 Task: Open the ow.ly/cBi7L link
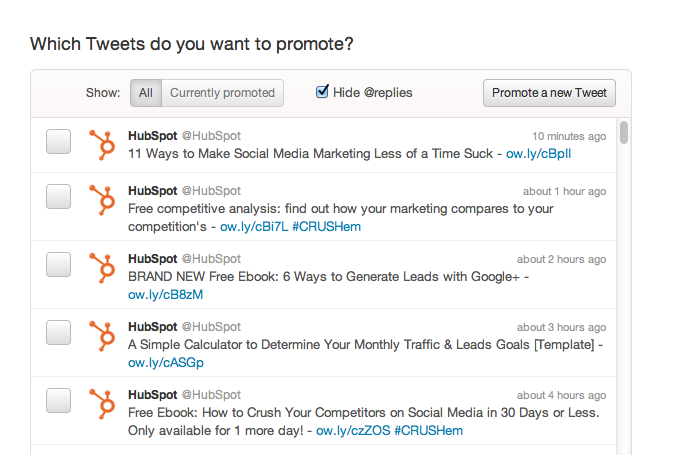coord(254,227)
